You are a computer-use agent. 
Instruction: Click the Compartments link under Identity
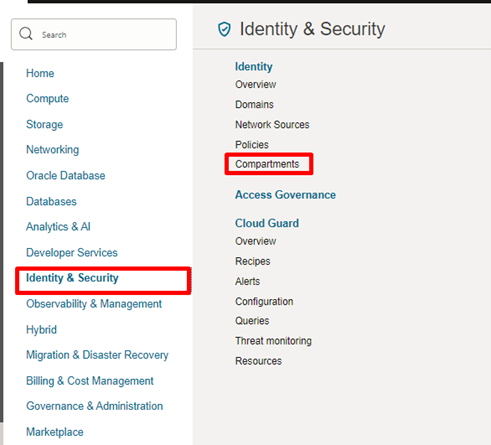coord(267,164)
